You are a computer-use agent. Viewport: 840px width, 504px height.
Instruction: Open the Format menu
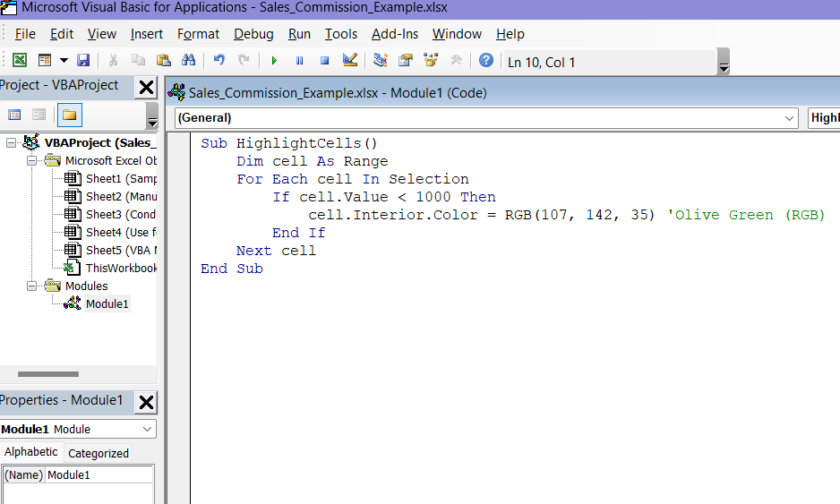(198, 34)
